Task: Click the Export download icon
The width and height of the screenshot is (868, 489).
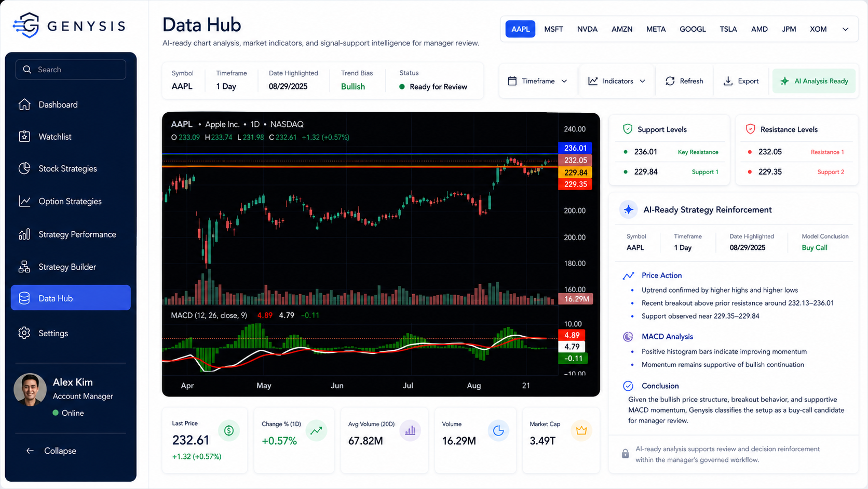Action: click(728, 81)
